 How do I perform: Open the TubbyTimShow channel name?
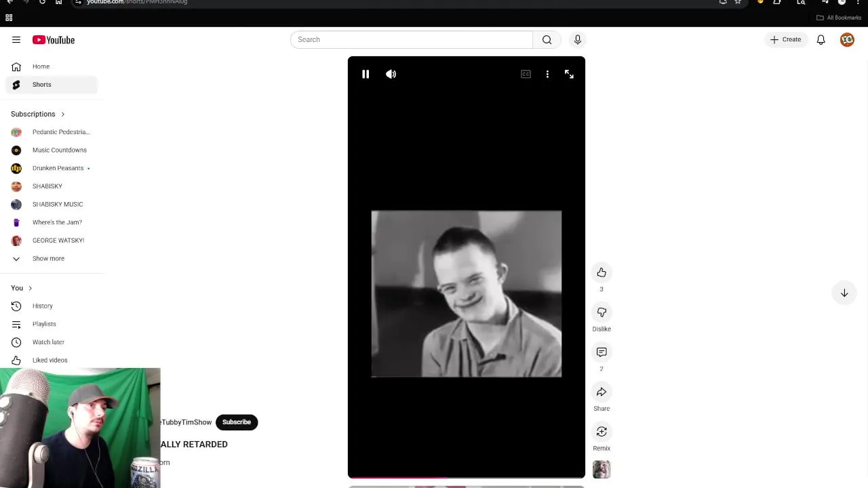186,422
